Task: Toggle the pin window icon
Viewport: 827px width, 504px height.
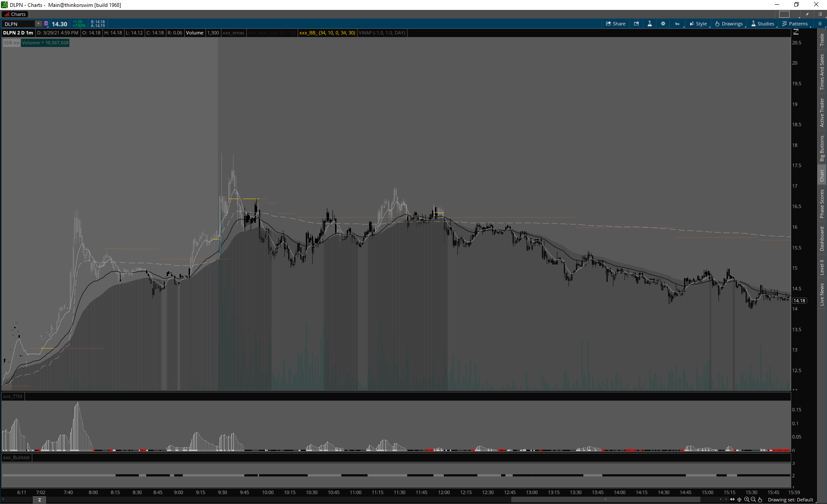Action: [807, 14]
